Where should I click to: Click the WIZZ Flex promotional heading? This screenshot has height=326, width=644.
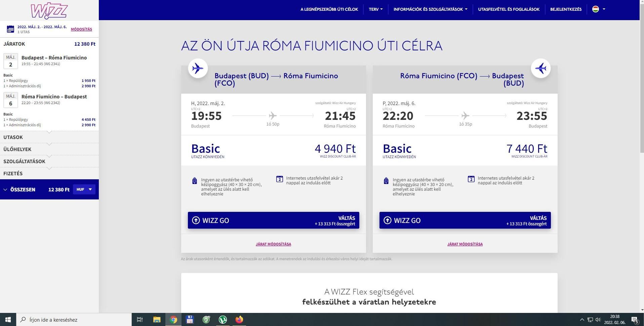pyautogui.click(x=369, y=297)
